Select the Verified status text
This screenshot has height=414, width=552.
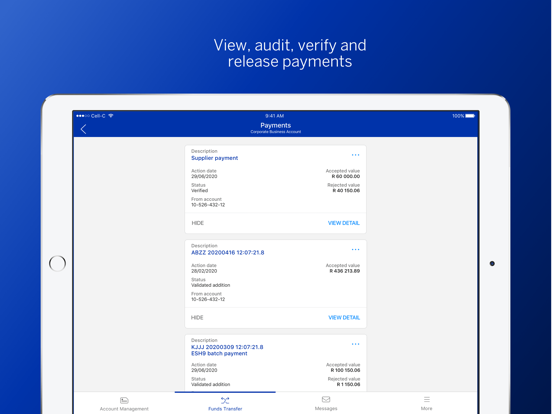click(200, 191)
